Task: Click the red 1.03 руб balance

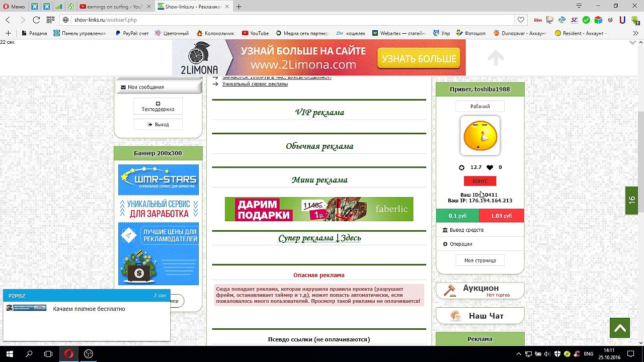Action: click(502, 216)
